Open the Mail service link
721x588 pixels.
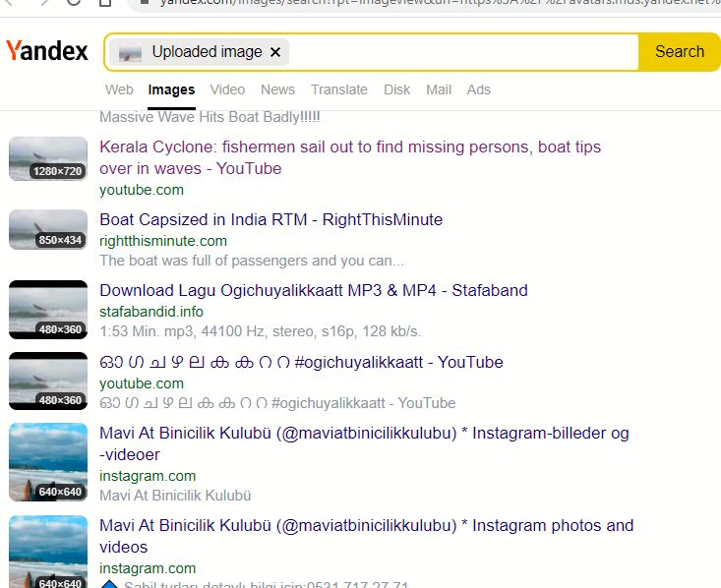(x=439, y=89)
